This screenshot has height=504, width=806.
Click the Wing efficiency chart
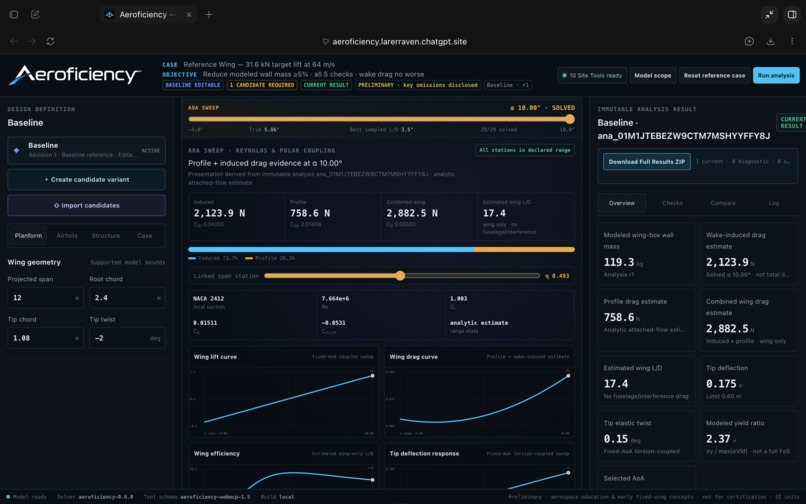tap(283, 466)
